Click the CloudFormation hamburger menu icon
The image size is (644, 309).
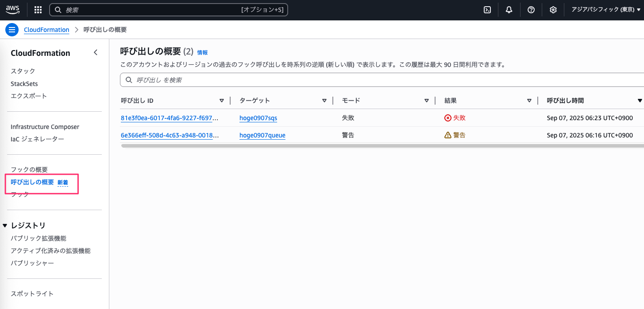[x=12, y=29]
